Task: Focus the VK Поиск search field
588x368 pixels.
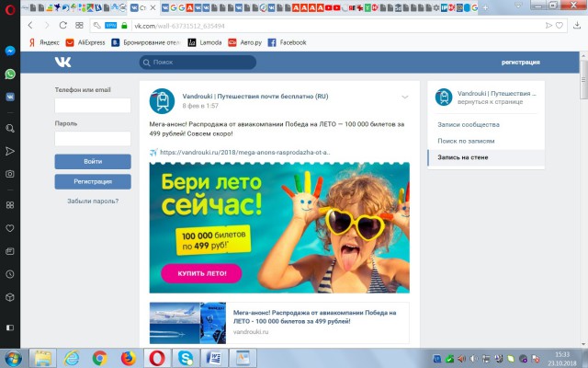Action: [x=198, y=63]
